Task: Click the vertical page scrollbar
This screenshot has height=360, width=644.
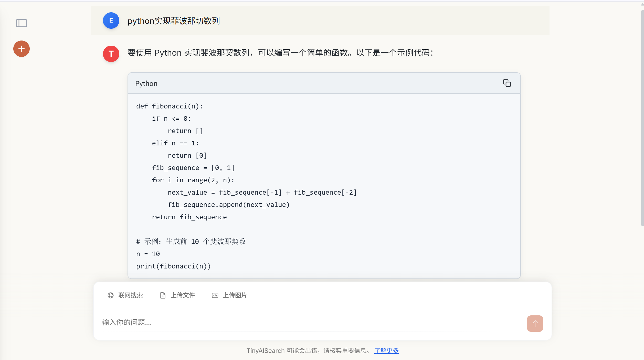Action: click(x=642, y=118)
